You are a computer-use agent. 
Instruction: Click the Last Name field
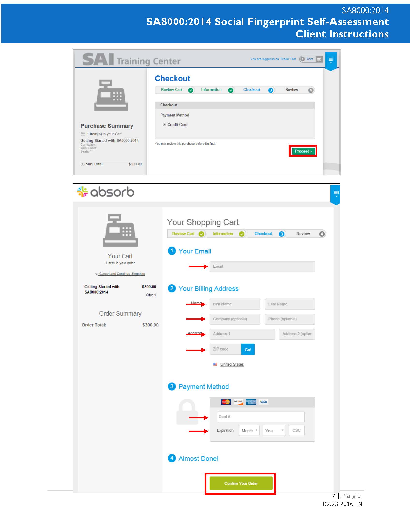click(290, 304)
